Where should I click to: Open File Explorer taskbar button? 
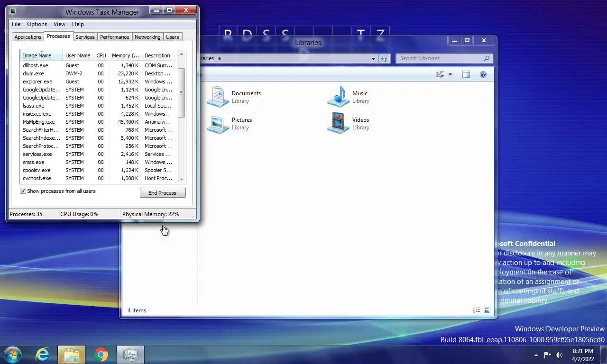[x=72, y=355]
